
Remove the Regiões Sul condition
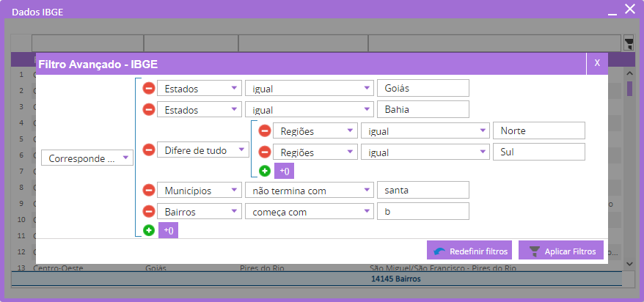(265, 152)
